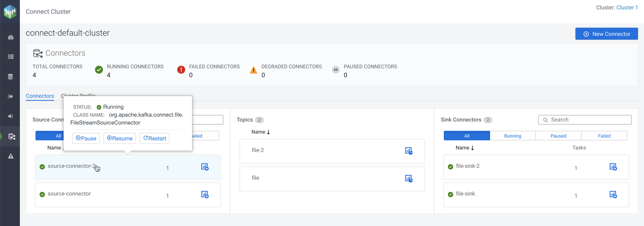Click the Topics count badge 2
The image size is (644, 226).
point(259,120)
